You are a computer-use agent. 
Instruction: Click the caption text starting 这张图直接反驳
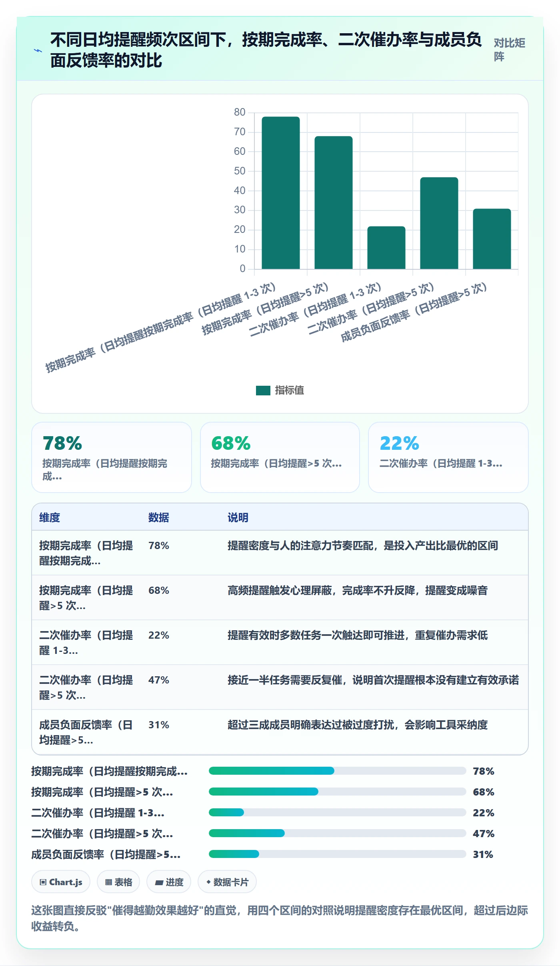click(280, 918)
